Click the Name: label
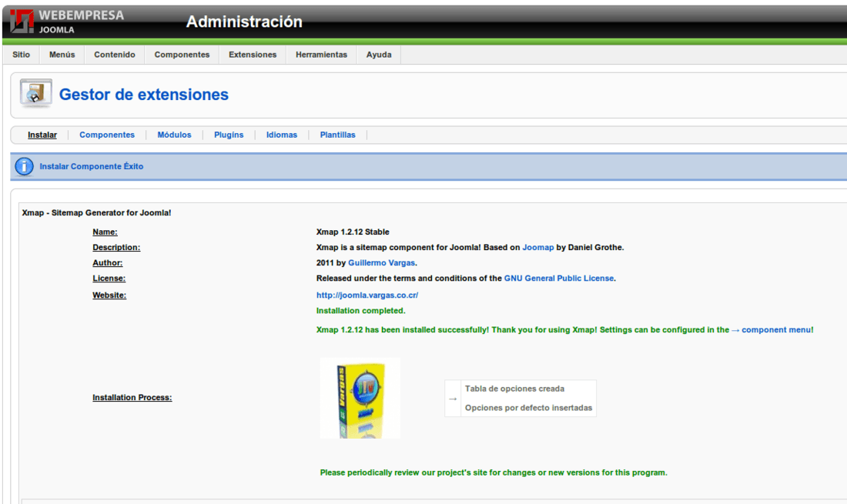 105,232
